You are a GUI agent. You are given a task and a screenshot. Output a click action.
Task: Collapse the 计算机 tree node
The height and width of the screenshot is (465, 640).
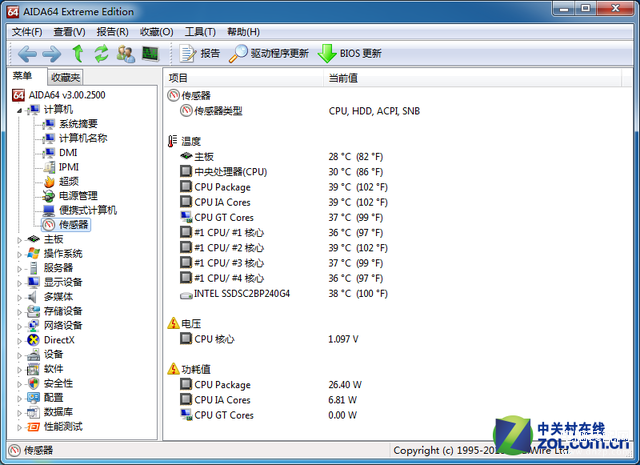click(x=19, y=110)
